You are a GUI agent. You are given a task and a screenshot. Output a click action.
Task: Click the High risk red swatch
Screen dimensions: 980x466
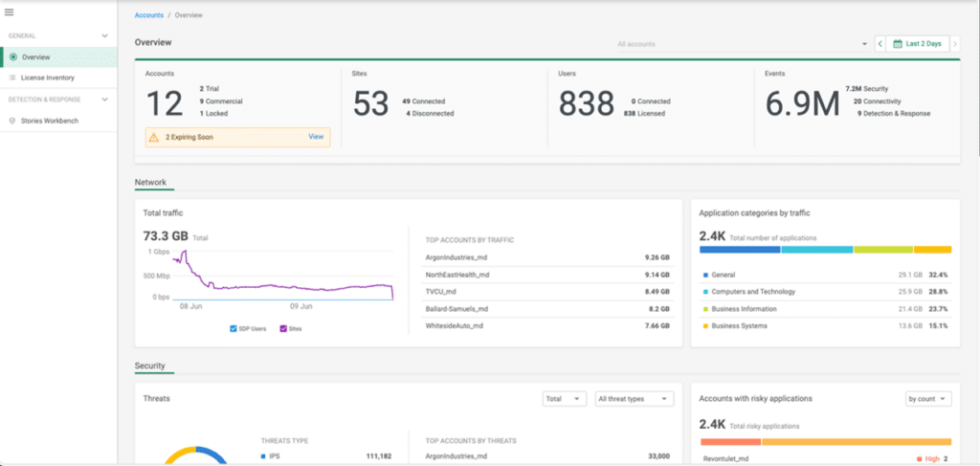point(920,459)
